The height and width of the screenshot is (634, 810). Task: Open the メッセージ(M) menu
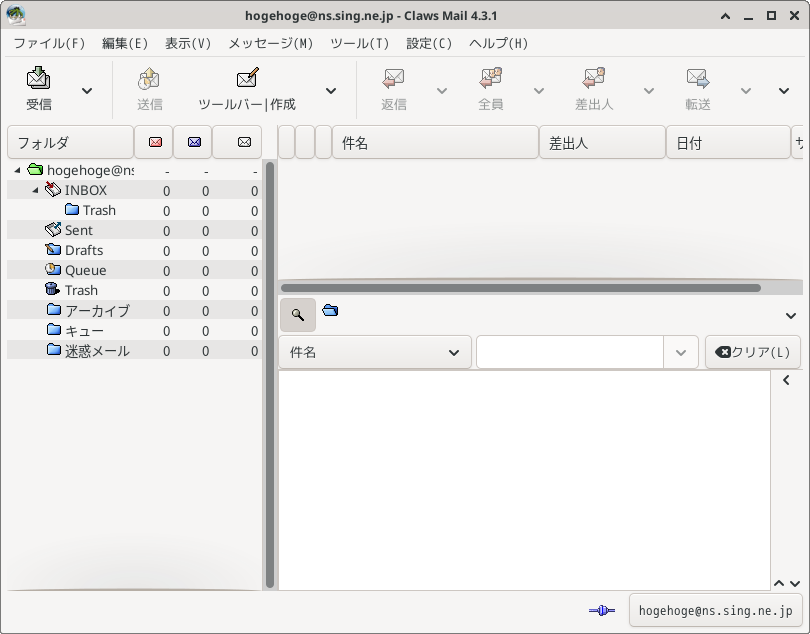(x=271, y=43)
